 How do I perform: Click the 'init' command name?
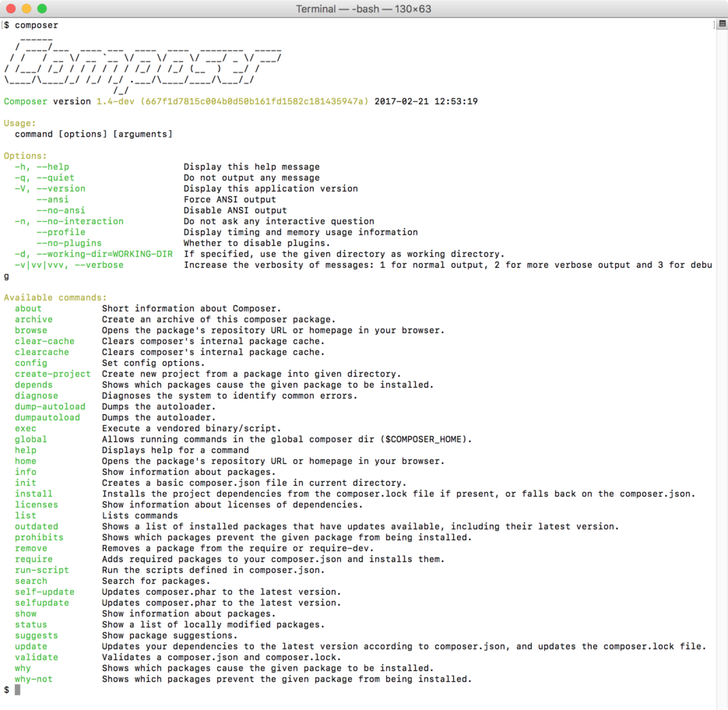pos(26,483)
